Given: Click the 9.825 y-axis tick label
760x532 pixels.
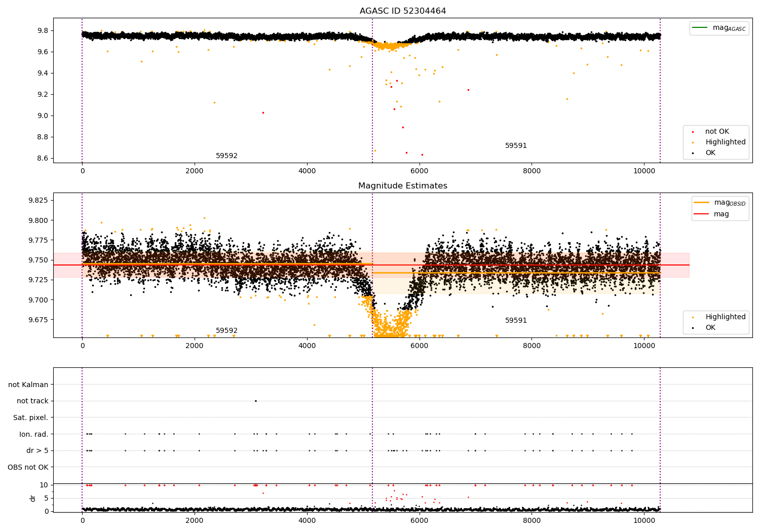Looking at the screenshot, I should point(39,201).
